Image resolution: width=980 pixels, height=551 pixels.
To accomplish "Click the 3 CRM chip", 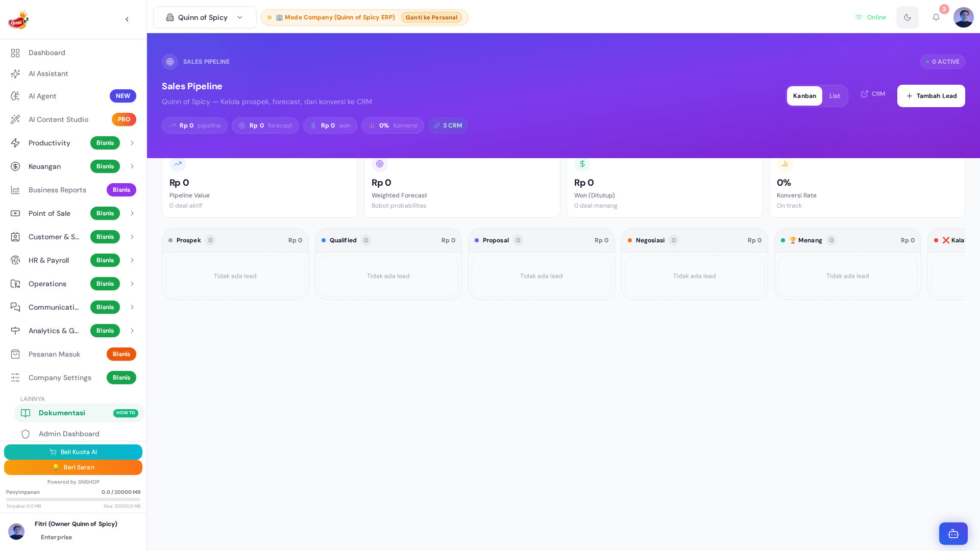I will pos(448,126).
